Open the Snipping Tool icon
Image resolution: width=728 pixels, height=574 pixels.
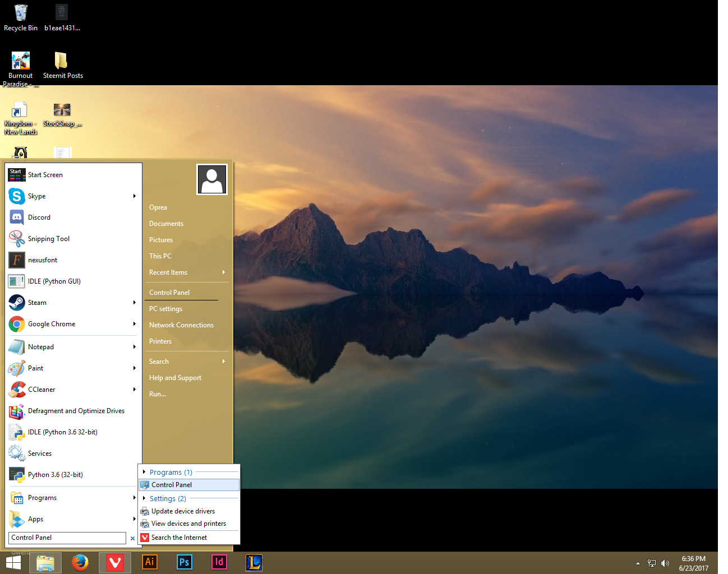click(17, 239)
